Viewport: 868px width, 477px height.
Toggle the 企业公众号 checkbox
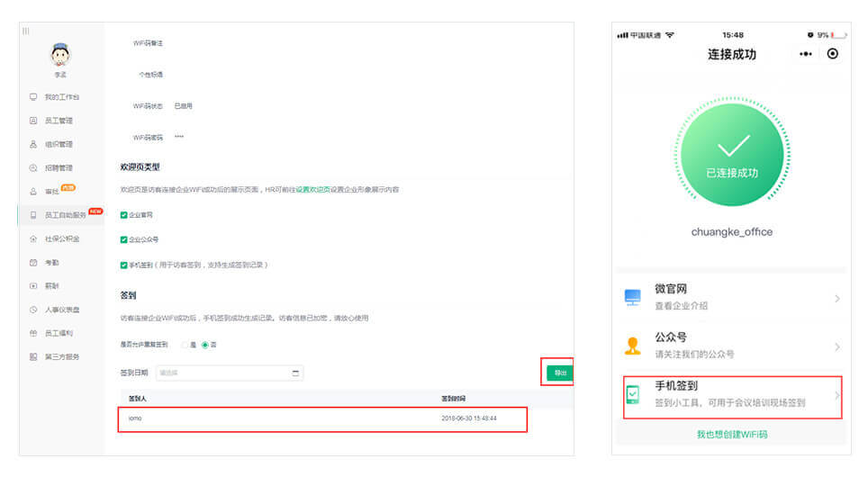123,239
